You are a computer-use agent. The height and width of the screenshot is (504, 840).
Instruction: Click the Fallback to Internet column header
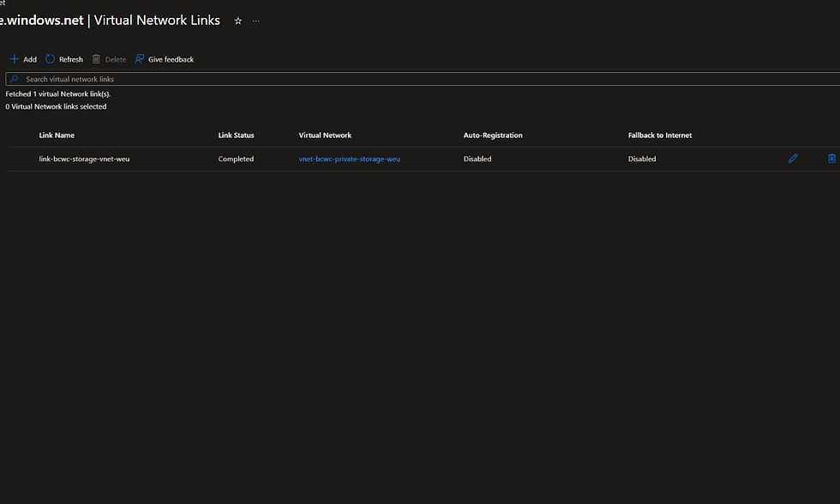pyautogui.click(x=660, y=135)
